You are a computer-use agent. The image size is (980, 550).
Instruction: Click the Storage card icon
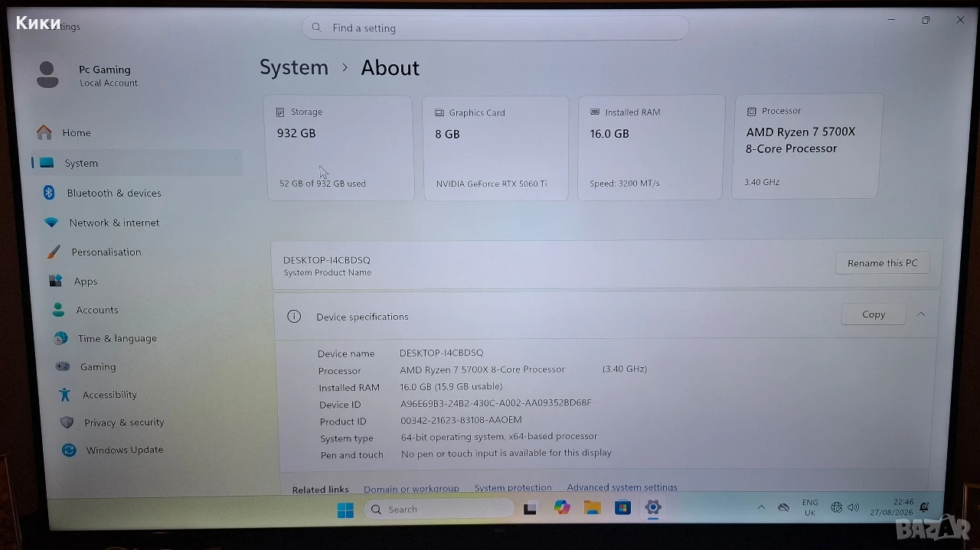[x=280, y=112]
